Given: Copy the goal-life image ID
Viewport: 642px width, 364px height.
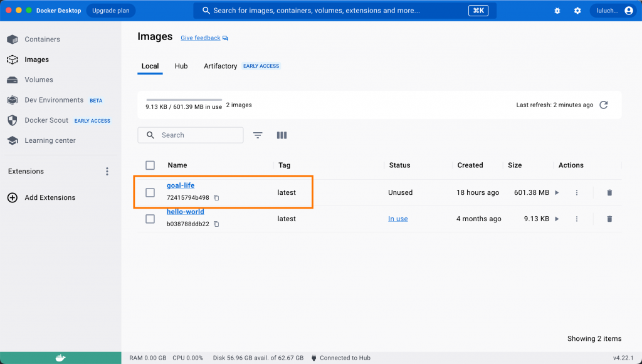Looking at the screenshot, I should tap(216, 198).
